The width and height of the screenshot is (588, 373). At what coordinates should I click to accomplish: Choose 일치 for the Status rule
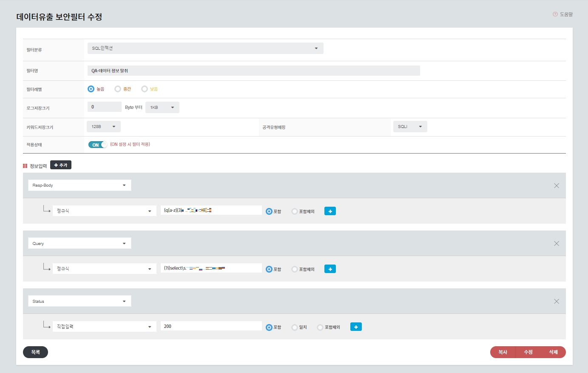(x=295, y=327)
